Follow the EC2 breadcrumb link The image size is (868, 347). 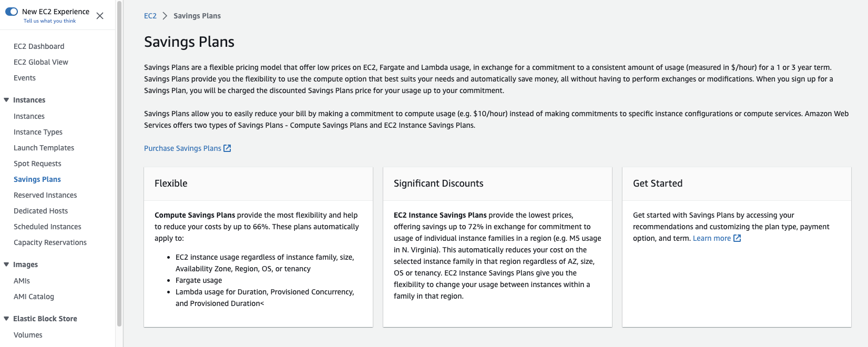(150, 16)
